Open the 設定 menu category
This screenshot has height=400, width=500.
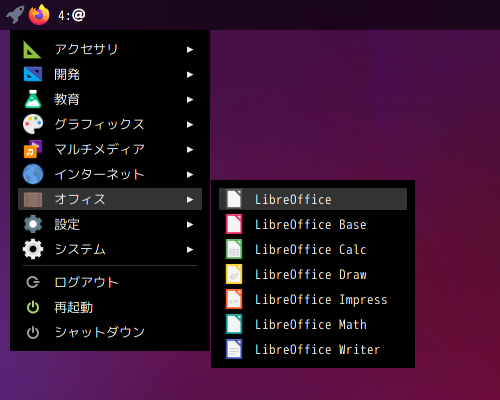click(110, 225)
